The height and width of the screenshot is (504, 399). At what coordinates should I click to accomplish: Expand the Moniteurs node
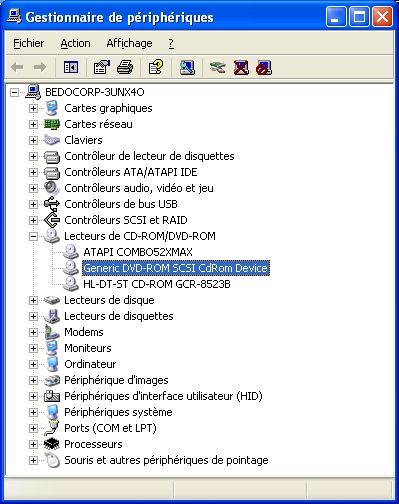pyautogui.click(x=33, y=348)
